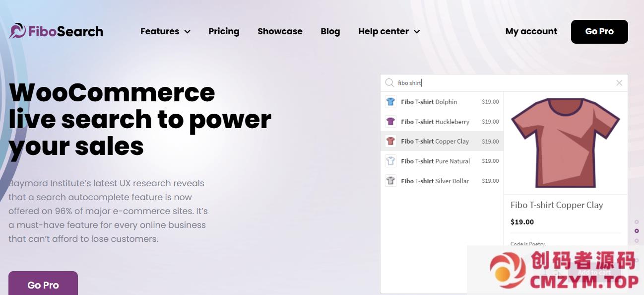Go to the Showcase menu item
The height and width of the screenshot is (295, 644).
[280, 31]
